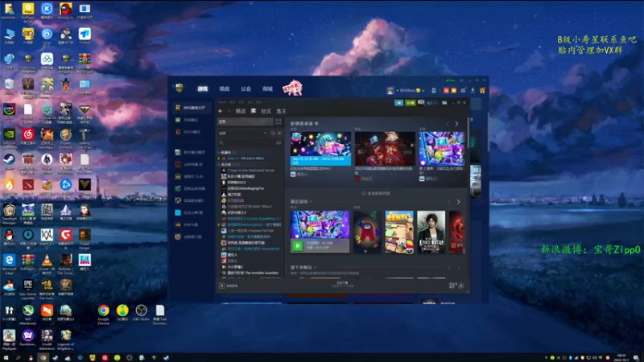
Task: Open the 社区 tab in Steam
Action: (x=266, y=111)
